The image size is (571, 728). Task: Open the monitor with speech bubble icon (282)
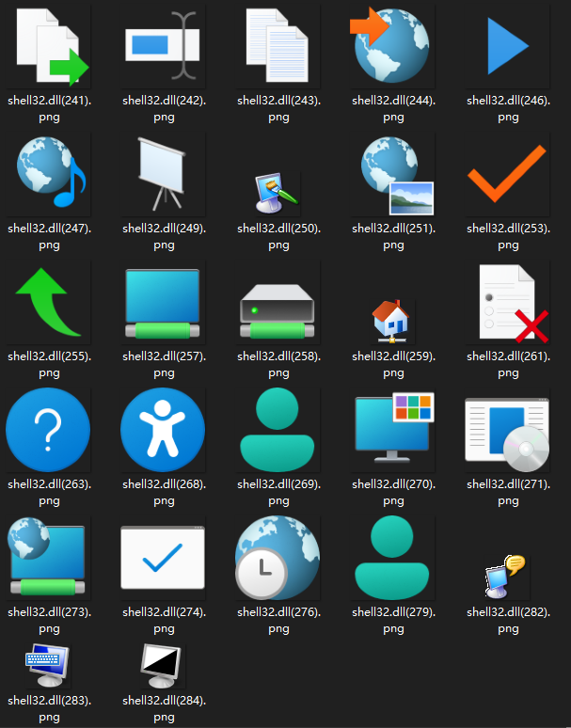click(505, 577)
